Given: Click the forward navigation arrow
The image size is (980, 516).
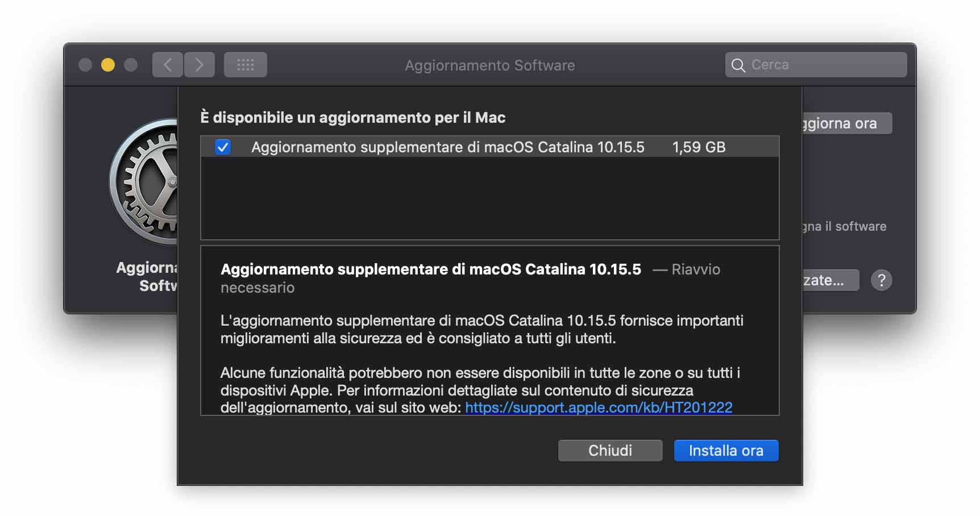Looking at the screenshot, I should click(199, 65).
